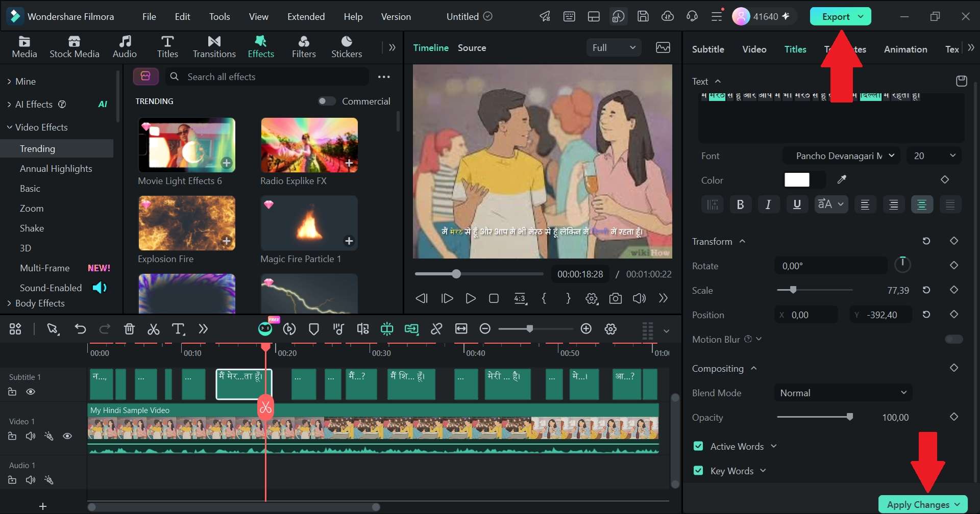Play the preview video

471,298
